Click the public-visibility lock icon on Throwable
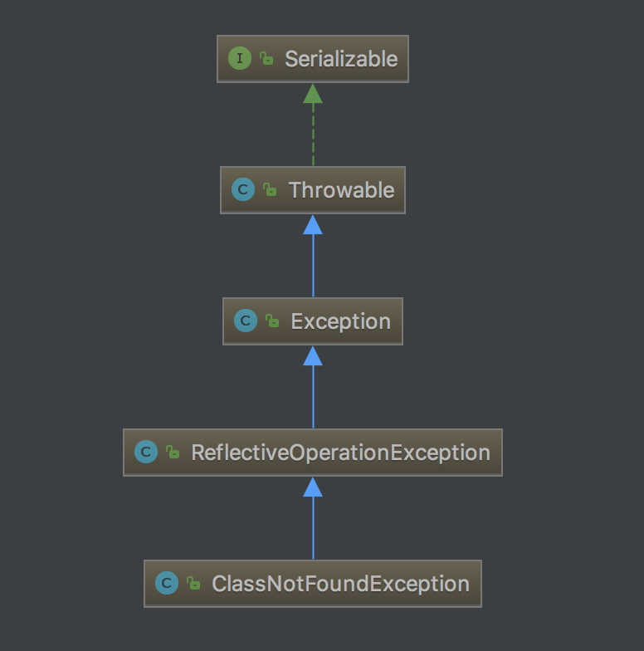The image size is (644, 651). click(x=270, y=190)
